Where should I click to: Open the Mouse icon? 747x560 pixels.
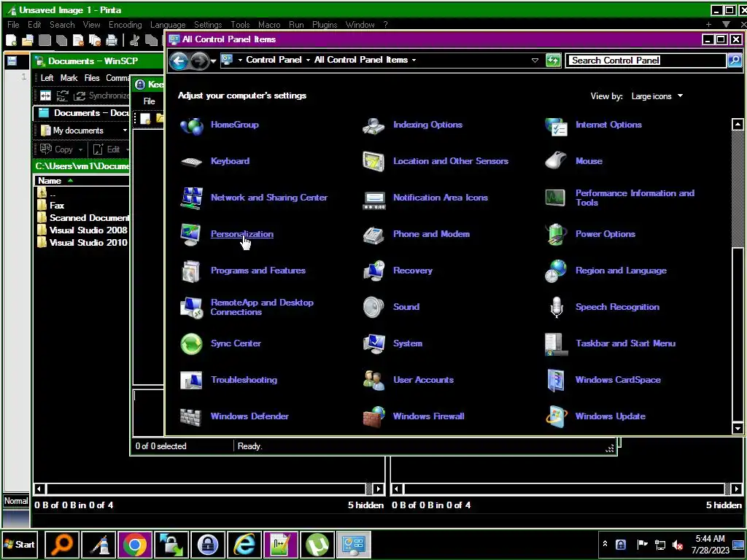[x=555, y=161]
